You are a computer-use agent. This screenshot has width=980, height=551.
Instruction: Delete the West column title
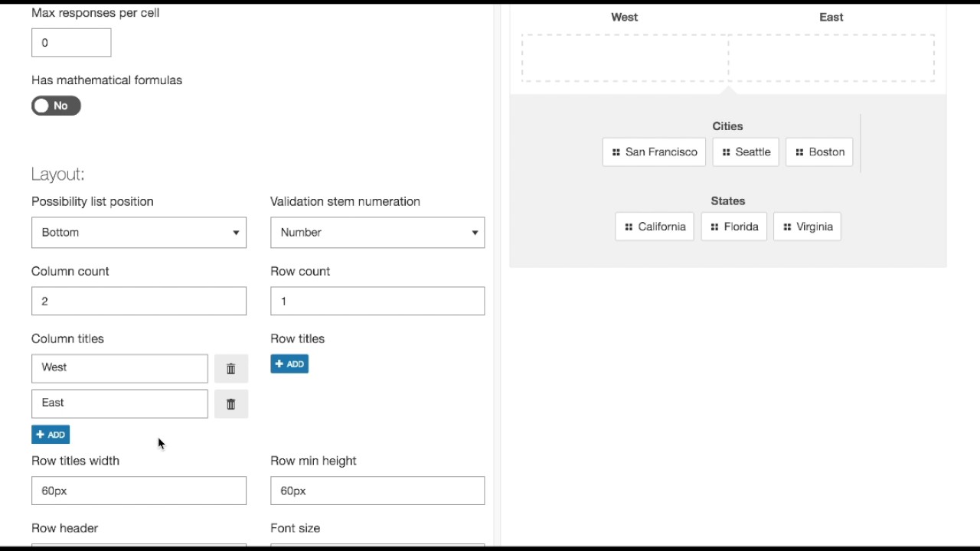(230, 369)
